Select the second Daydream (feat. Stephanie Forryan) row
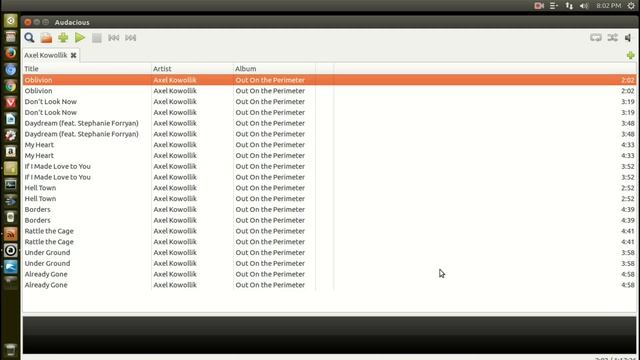Viewport: 640px width, 360px height. 329,134
